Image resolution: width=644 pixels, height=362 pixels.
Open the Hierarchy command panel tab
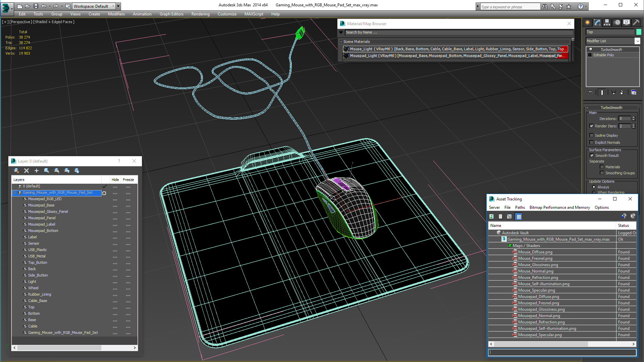(x=607, y=22)
